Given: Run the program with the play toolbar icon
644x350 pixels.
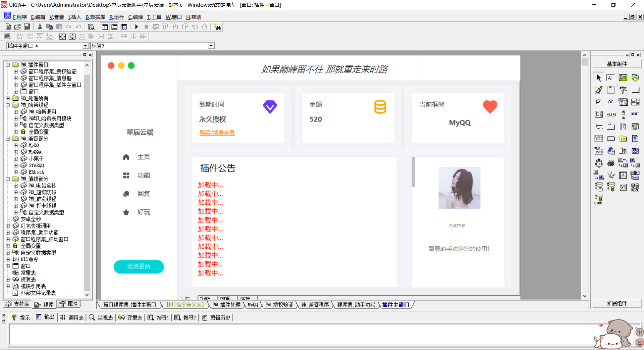Looking at the screenshot, I should coord(137,27).
